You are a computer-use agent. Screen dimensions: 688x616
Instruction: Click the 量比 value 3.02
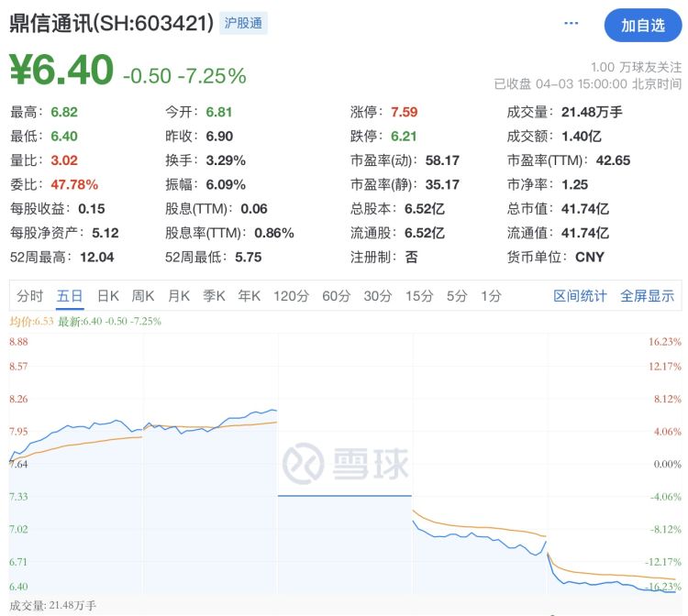click(x=64, y=160)
